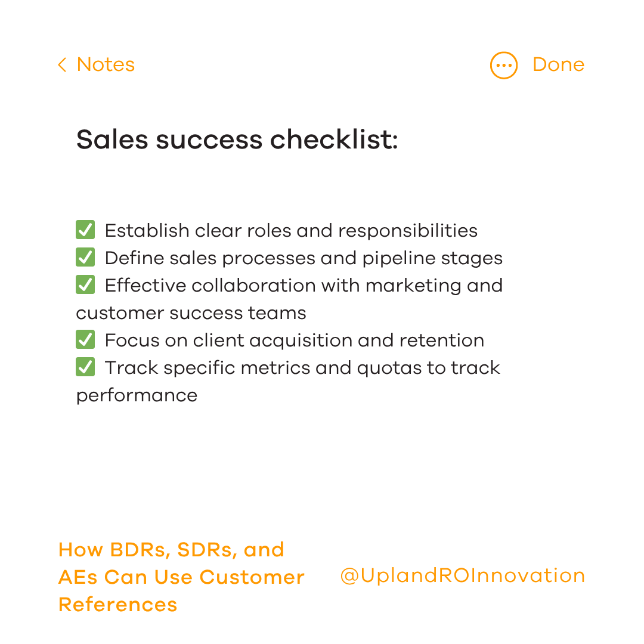Click the 'Sales success checklist:' title
The height and width of the screenshot is (644, 644).
tap(237, 140)
